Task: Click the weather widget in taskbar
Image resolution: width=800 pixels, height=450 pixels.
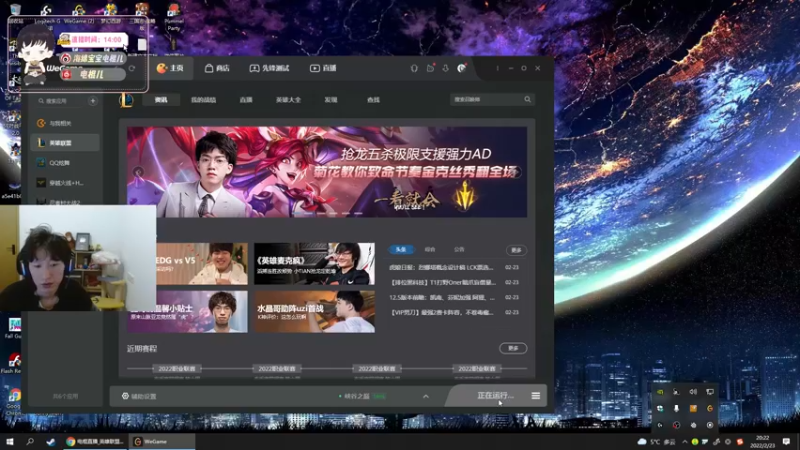Action: (x=657, y=442)
